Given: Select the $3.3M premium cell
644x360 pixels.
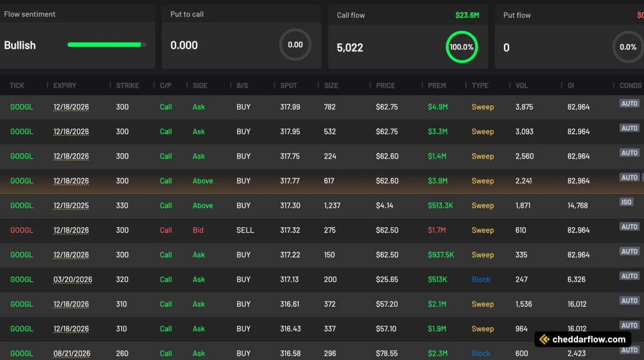Looking at the screenshot, I should click(x=437, y=132).
